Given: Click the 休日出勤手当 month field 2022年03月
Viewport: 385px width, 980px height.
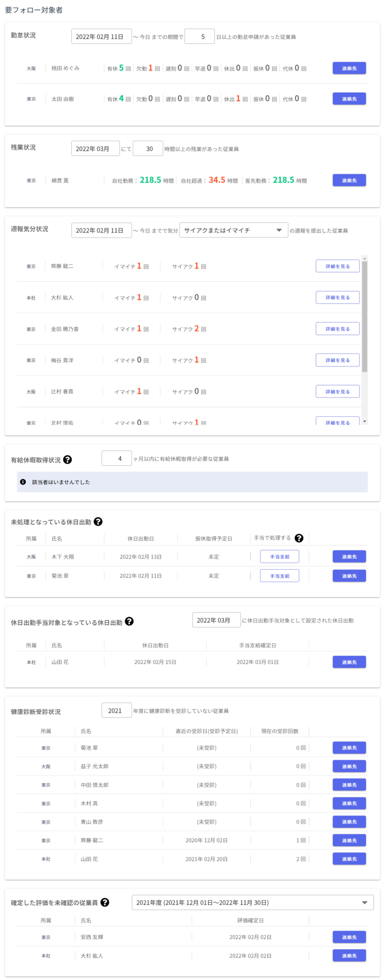Looking at the screenshot, I should coord(216,620).
